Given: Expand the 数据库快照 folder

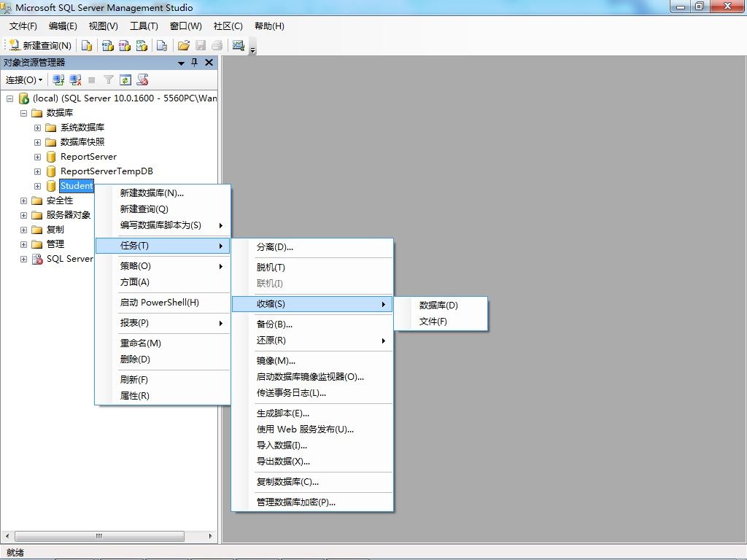Looking at the screenshot, I should [x=37, y=142].
